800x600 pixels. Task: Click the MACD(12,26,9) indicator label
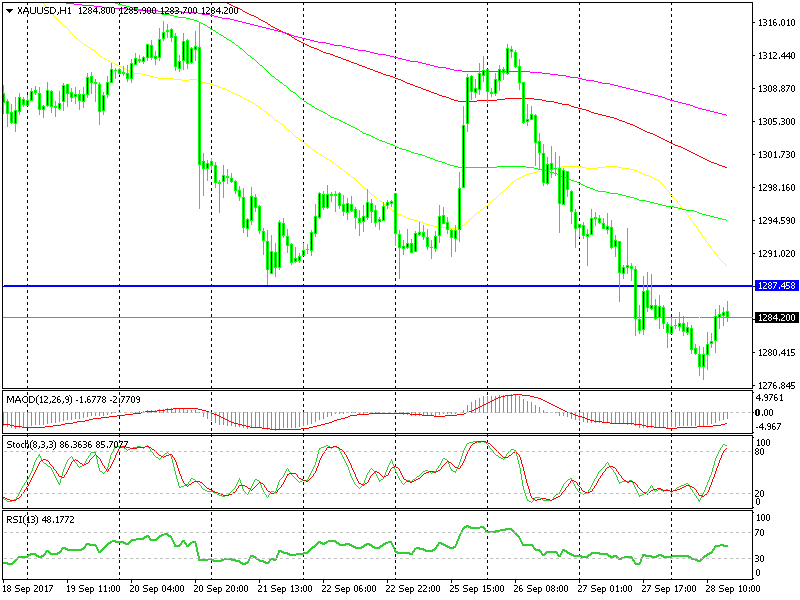[39, 399]
